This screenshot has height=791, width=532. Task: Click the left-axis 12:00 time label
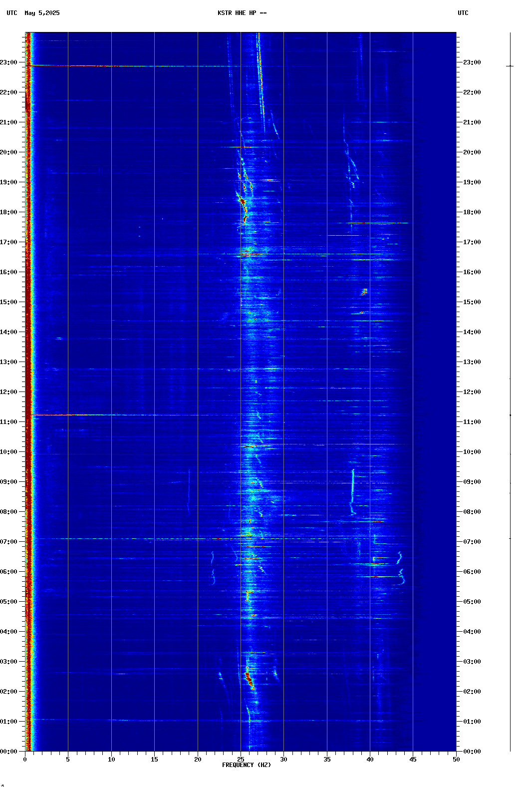[x=8, y=392]
